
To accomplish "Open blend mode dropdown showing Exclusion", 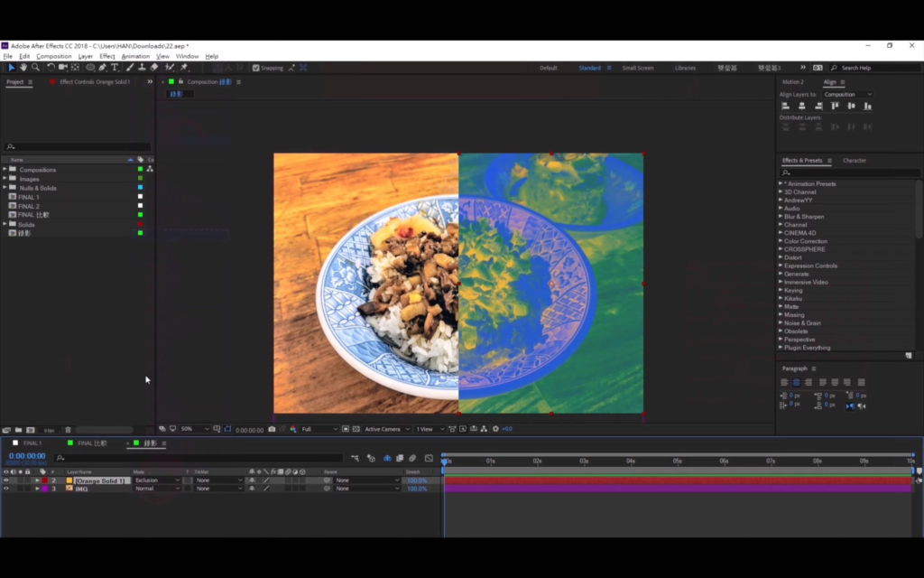I will pyautogui.click(x=157, y=480).
